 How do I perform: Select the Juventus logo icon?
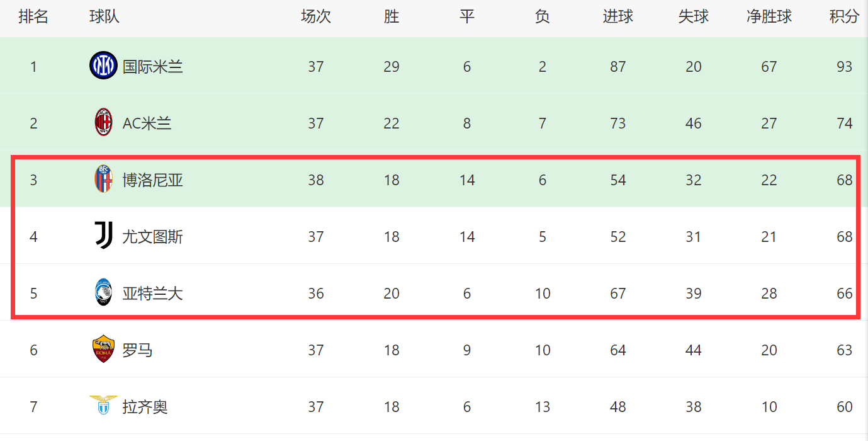[103, 236]
